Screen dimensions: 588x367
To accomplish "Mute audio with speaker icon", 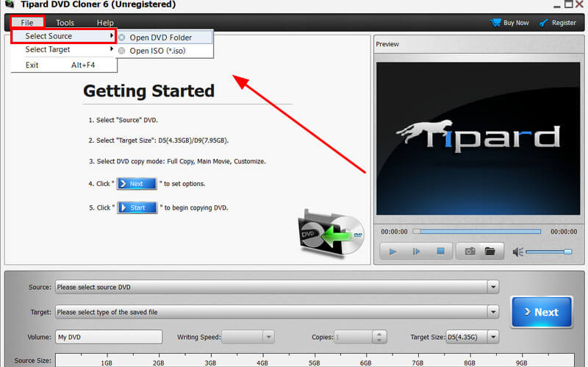I will point(517,252).
